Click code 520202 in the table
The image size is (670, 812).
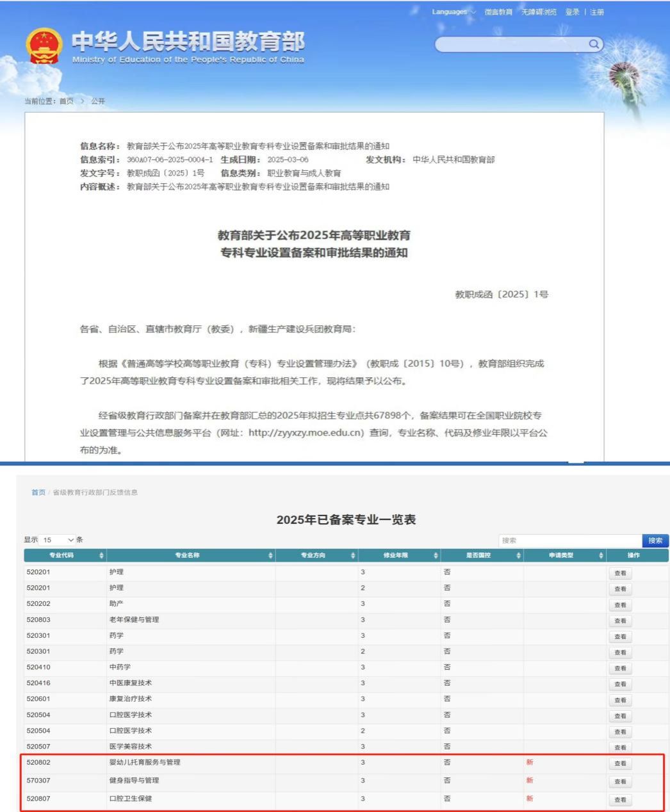pos(38,604)
